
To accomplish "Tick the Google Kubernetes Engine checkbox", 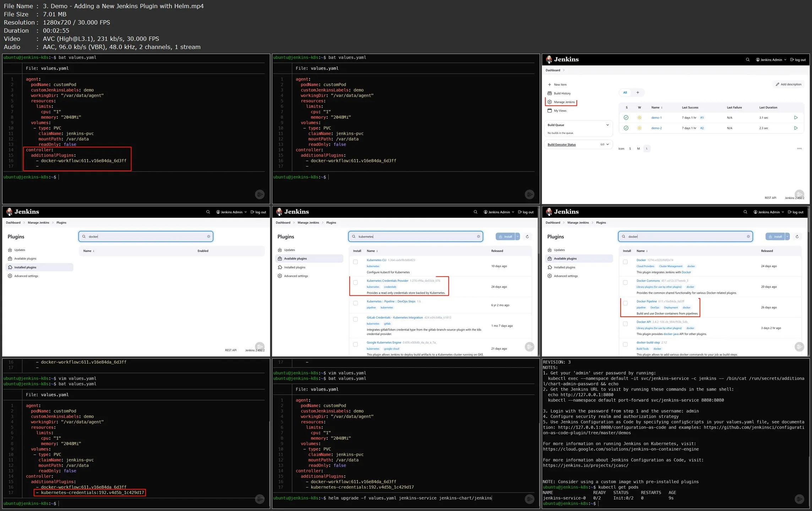I will [x=355, y=344].
